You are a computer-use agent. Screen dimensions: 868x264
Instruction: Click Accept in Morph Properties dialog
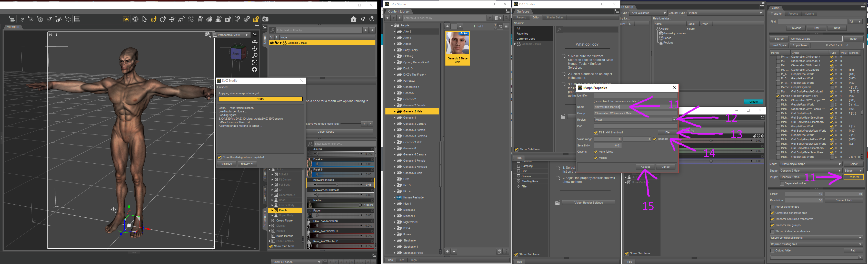pos(645,167)
